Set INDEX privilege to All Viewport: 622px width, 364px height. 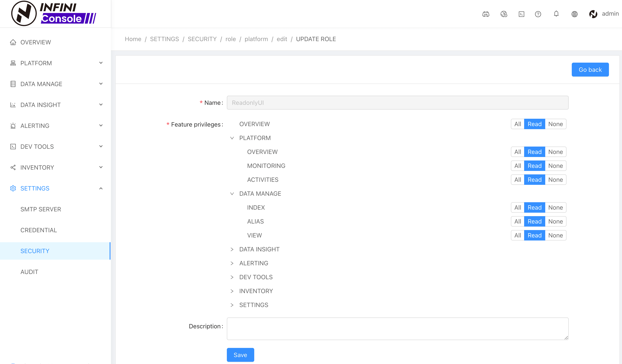(517, 207)
